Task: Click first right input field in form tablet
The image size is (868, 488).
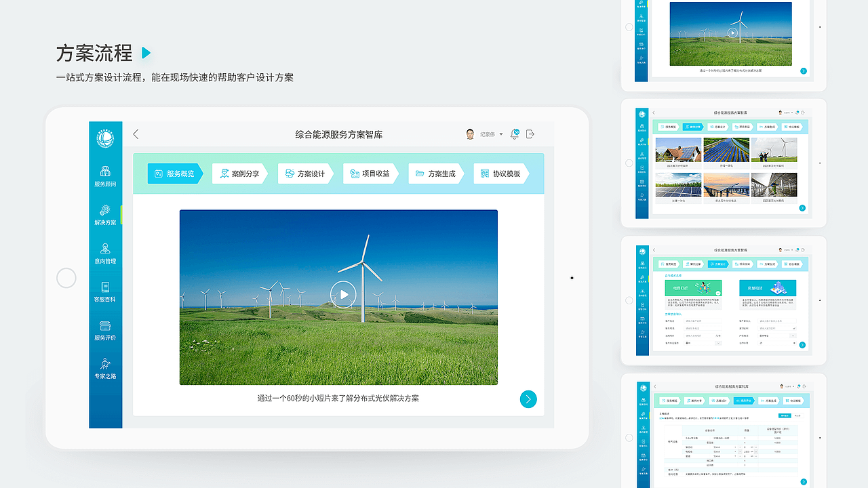Action: 777,321
